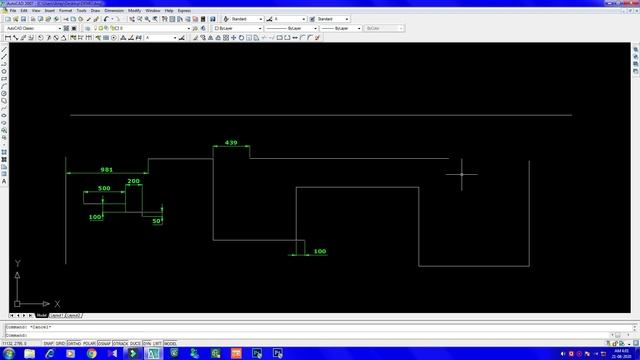Image resolution: width=640 pixels, height=360 pixels.
Task: Open the Express menu
Action: click(184, 11)
